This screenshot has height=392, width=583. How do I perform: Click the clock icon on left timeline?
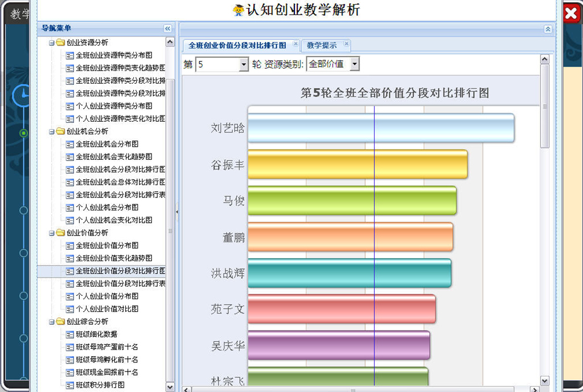(x=23, y=96)
